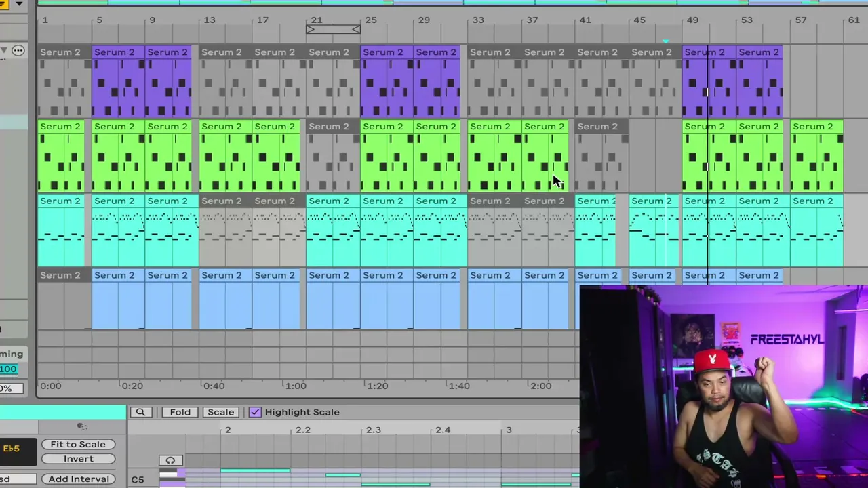
Task: Select the gray top-track Serum 2 clip at bar 45
Action: (655, 81)
